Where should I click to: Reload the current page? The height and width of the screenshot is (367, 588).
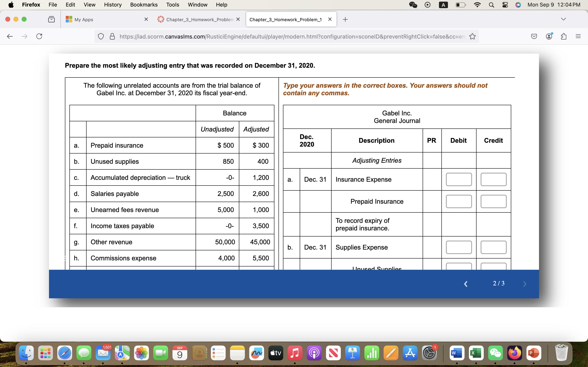[x=39, y=36]
